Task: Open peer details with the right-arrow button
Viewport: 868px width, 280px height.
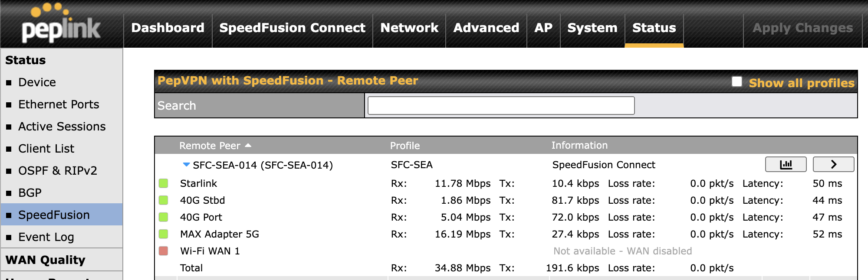Action: pos(833,165)
